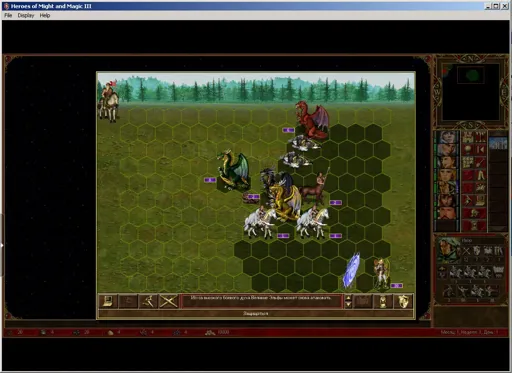Viewport: 512px width, 373px height.
Task: Open the Help menu
Action: [x=45, y=15]
